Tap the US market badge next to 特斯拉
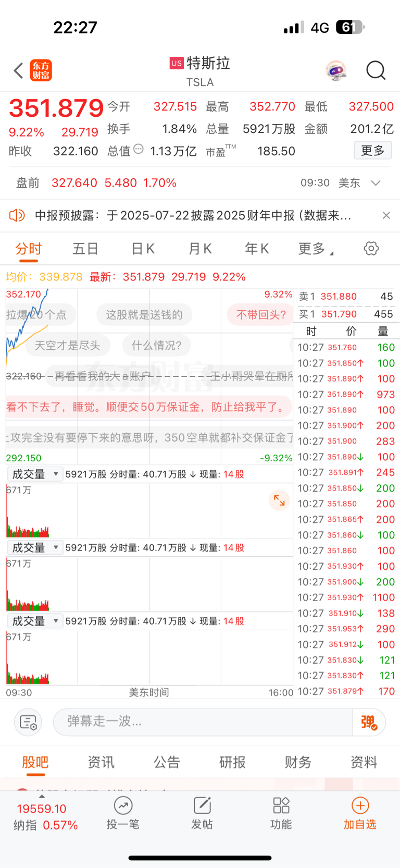 tap(177, 63)
